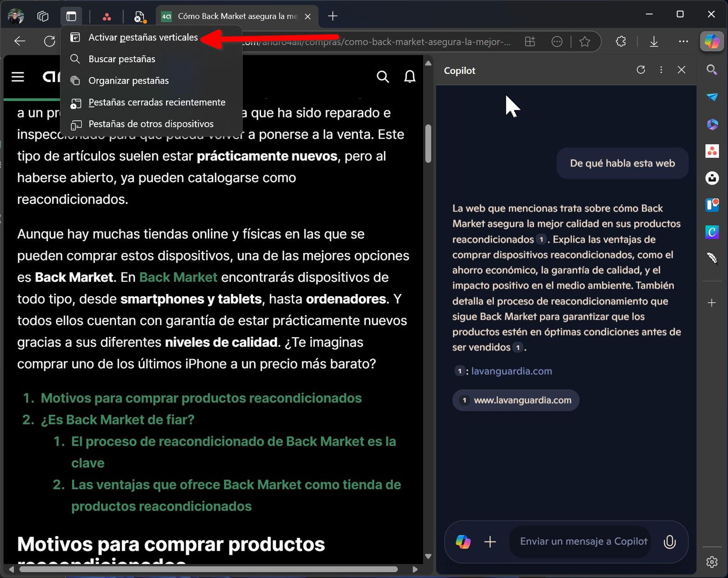
Task: Click the De qué habla esta web message
Action: click(x=622, y=163)
